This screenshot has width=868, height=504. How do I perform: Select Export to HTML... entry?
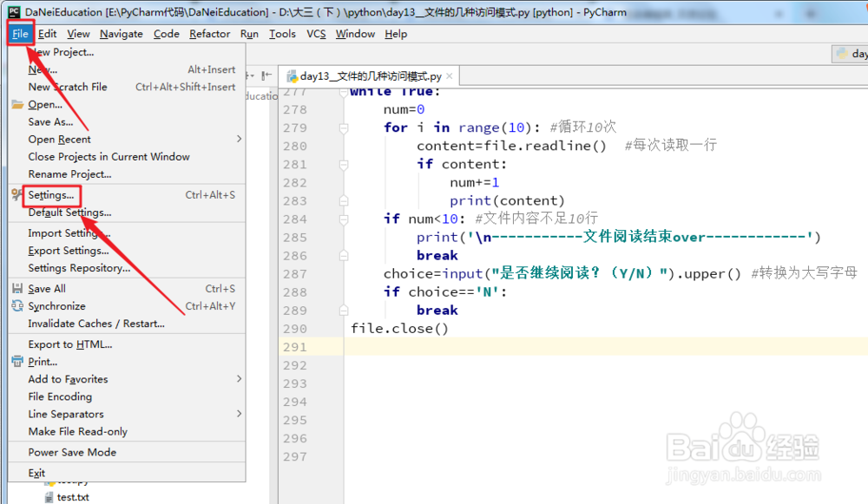tap(127, 344)
